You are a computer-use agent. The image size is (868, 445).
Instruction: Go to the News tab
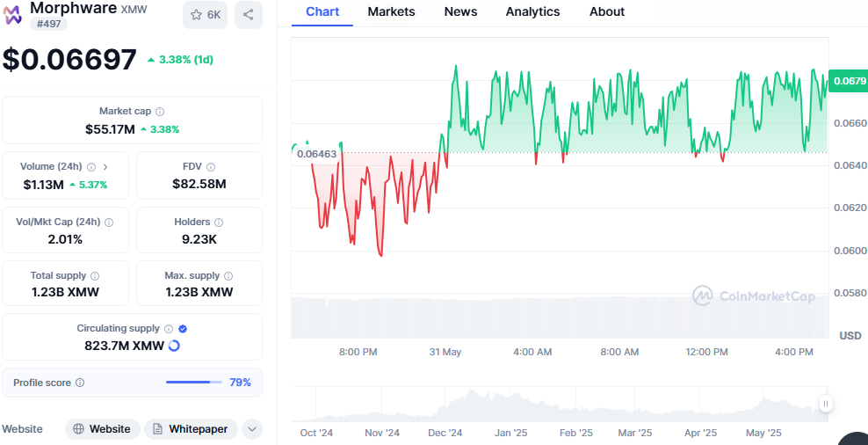point(460,11)
